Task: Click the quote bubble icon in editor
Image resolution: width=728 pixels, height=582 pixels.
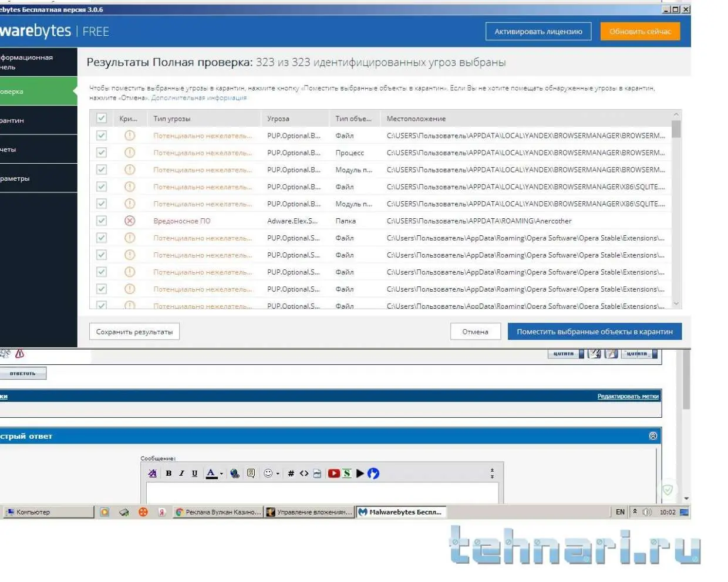Action: point(251,473)
